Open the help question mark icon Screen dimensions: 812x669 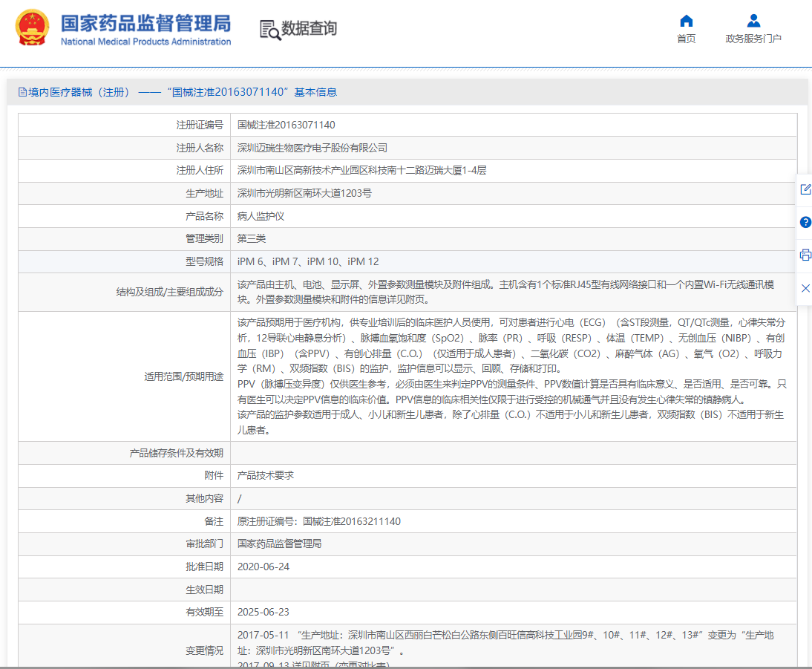pyautogui.click(x=805, y=222)
